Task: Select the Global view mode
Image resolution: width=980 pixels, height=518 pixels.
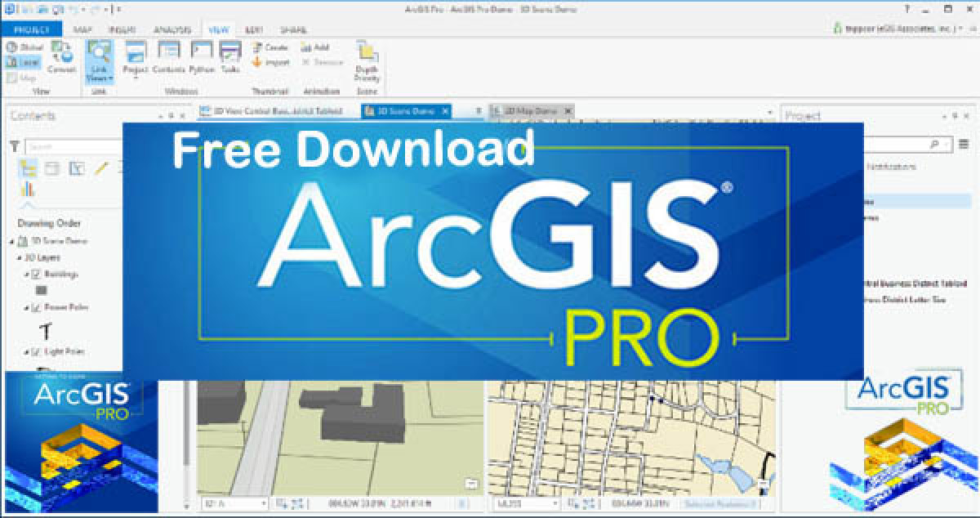Action: tap(24, 48)
